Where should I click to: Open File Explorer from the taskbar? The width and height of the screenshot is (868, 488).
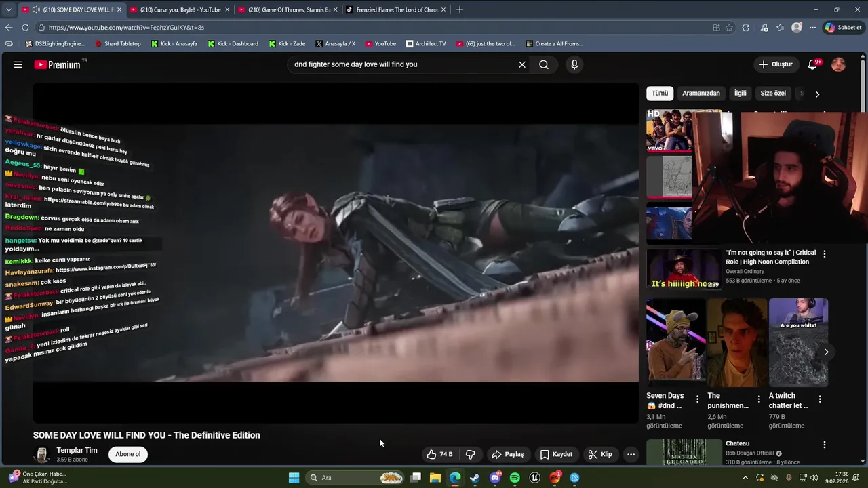pos(435,478)
